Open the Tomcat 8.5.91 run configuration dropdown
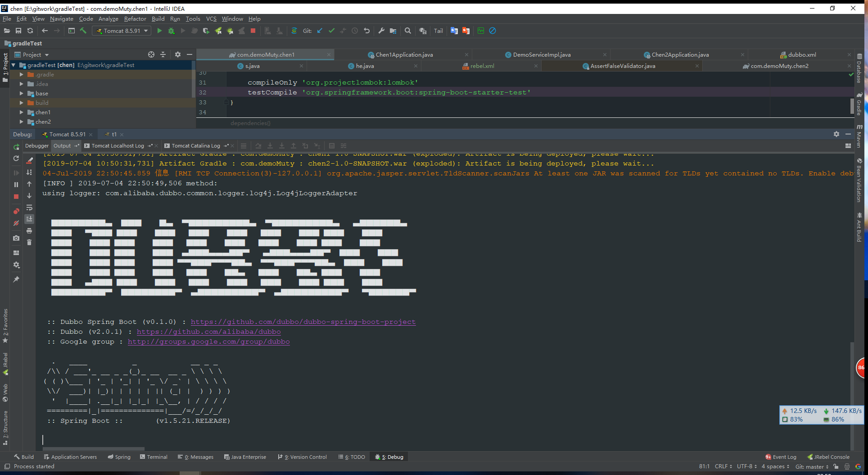868x475 pixels. click(x=122, y=31)
